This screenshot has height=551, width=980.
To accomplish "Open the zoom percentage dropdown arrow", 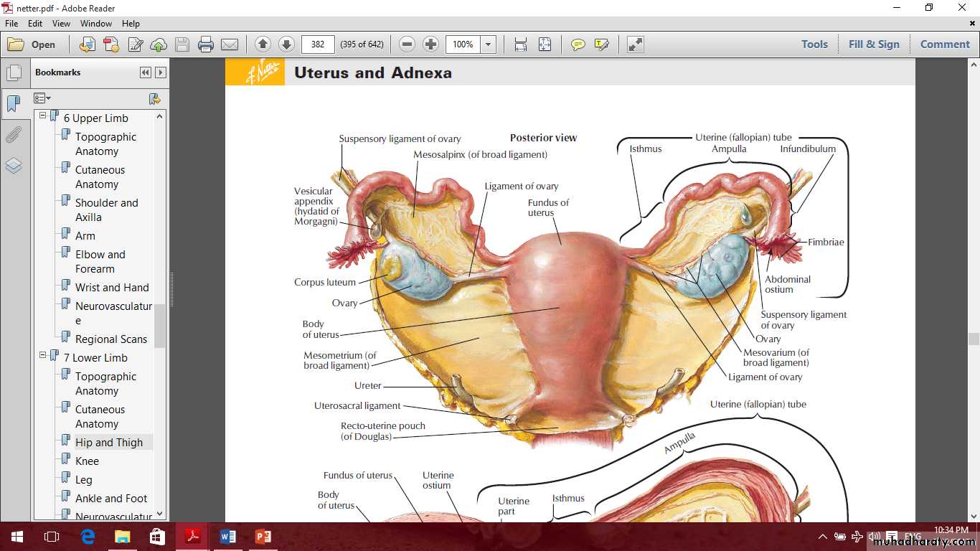I will tap(489, 44).
